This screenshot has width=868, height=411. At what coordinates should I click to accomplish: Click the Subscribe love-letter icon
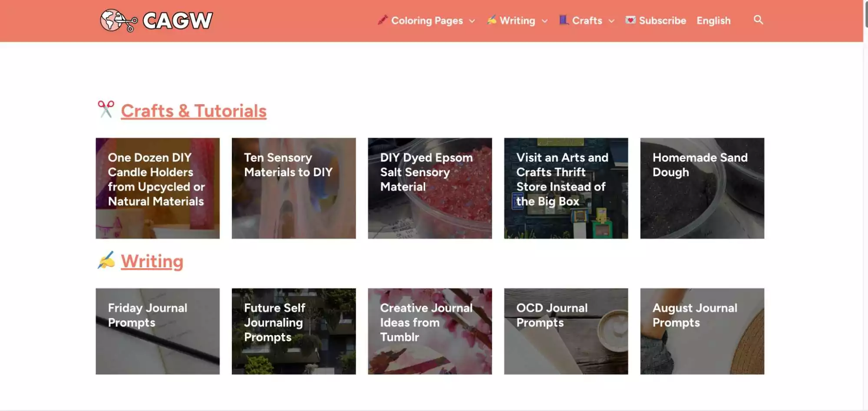click(x=630, y=20)
